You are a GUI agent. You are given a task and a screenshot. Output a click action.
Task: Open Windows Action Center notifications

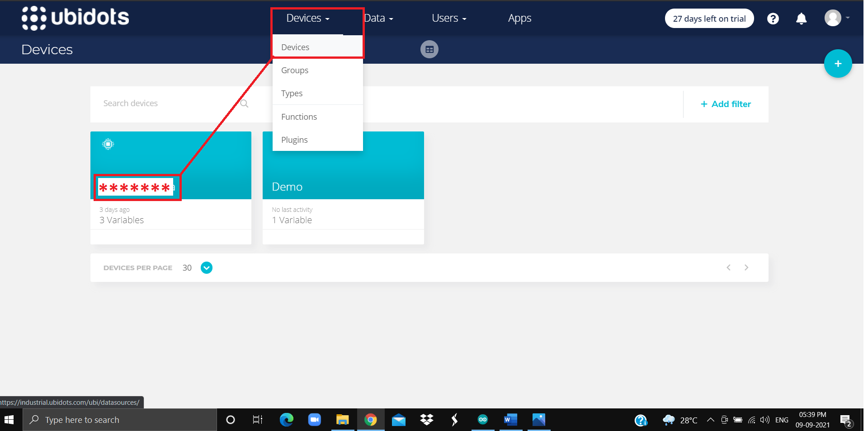846,421
